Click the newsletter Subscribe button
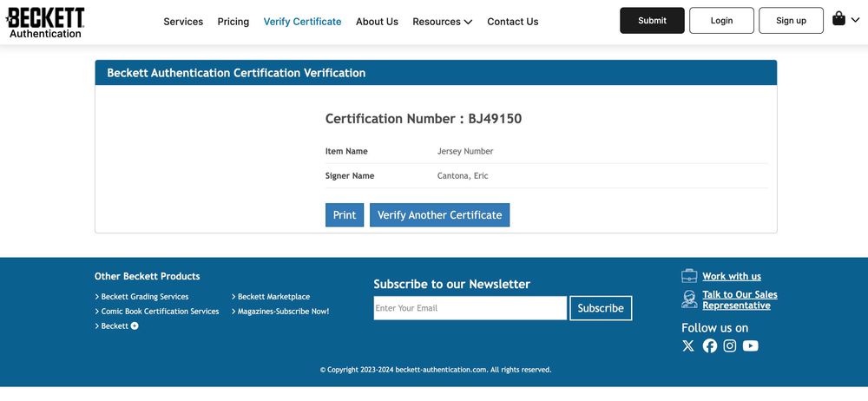The image size is (868, 401). 601,308
